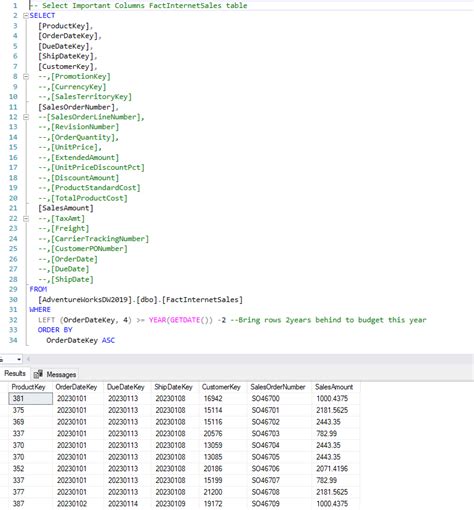The height and width of the screenshot is (510, 474).
Task: Open the zoom level dropdown below editor
Action: click(x=19, y=359)
